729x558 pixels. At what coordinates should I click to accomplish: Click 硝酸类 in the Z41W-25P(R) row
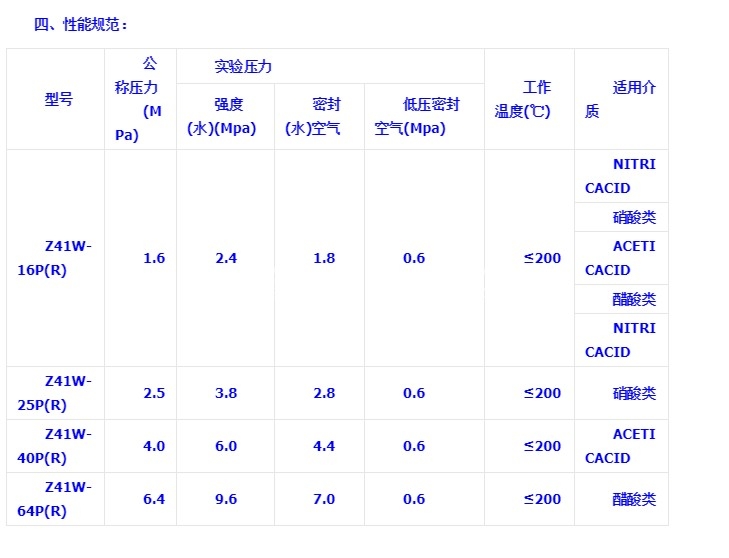[x=634, y=393]
